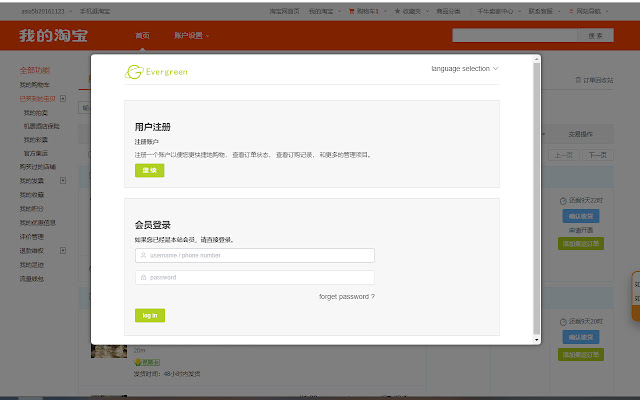640x400 pixels.
Task: Click the blue 确认收货 button under 还剩9天22时
Action: click(x=581, y=216)
